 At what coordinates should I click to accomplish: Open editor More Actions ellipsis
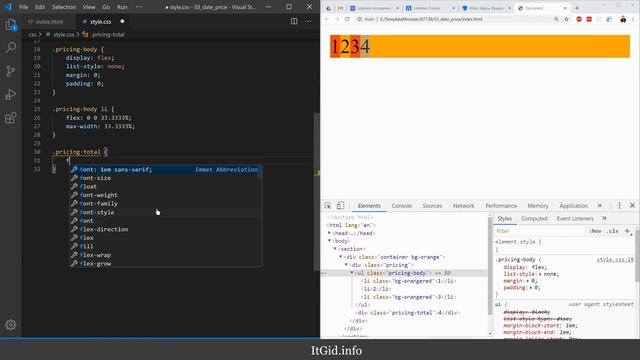click(x=308, y=21)
